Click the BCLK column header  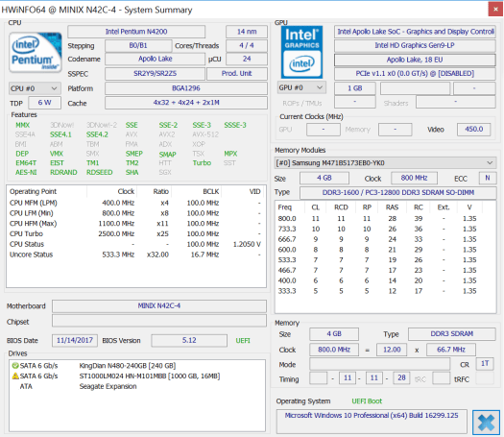[196, 192]
